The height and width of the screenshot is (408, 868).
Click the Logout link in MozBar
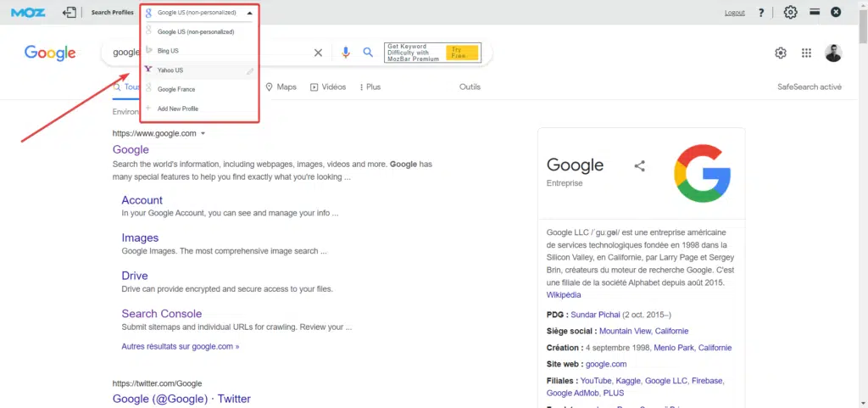[x=735, y=13]
